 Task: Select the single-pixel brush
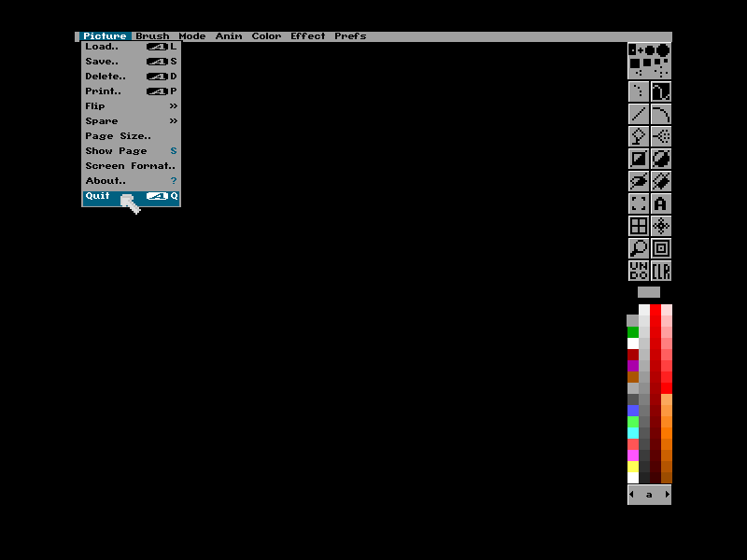tap(632, 49)
